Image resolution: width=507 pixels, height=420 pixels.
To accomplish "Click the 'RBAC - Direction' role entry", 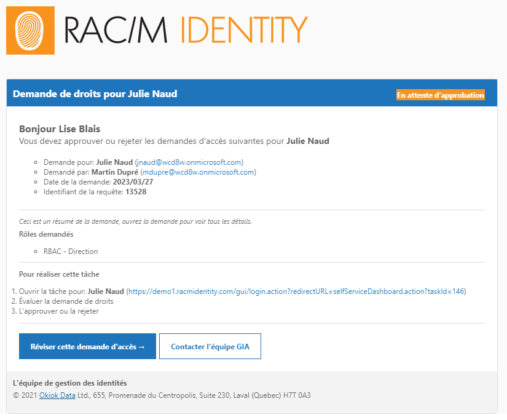I will tap(71, 252).
